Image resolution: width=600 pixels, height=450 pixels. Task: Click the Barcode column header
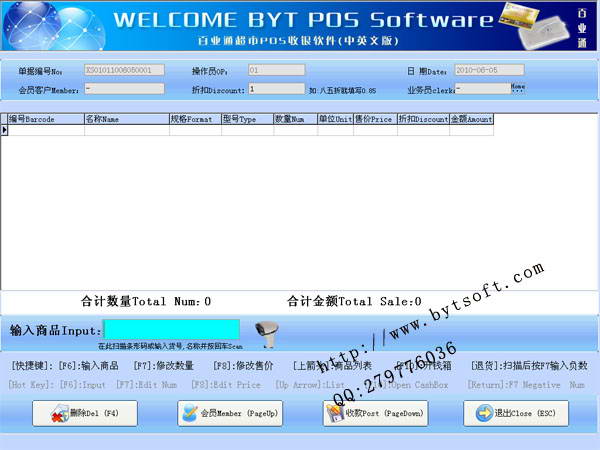[46, 119]
